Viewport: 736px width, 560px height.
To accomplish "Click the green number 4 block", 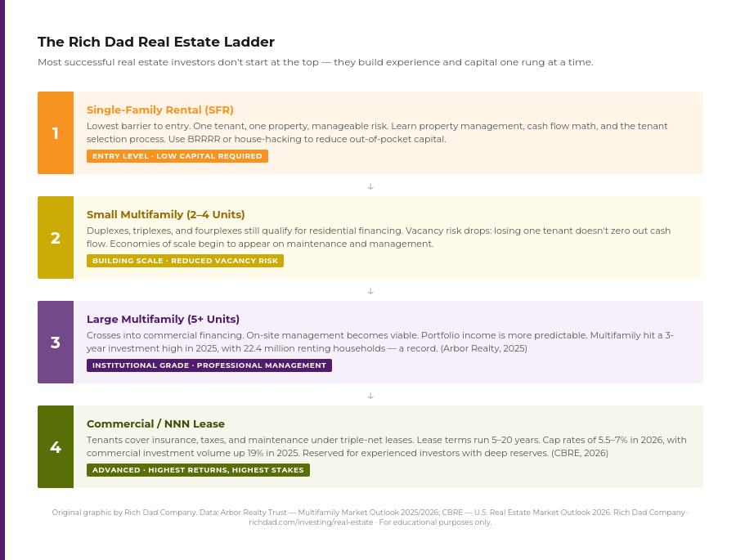I will coord(56,447).
